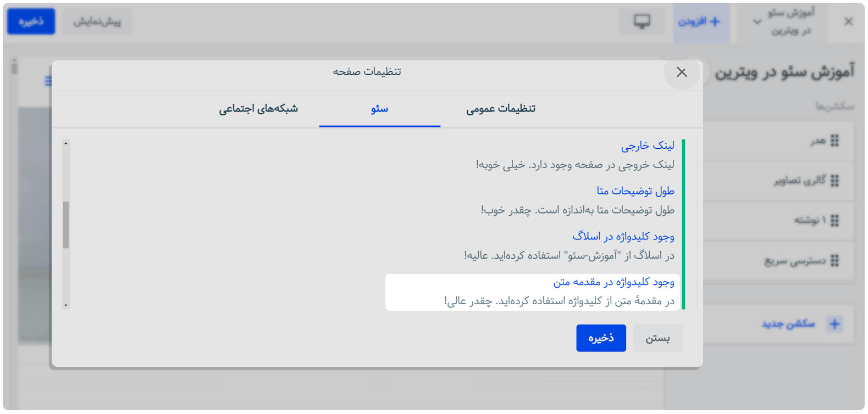Select the دسترسی سریع section row

(x=778, y=261)
